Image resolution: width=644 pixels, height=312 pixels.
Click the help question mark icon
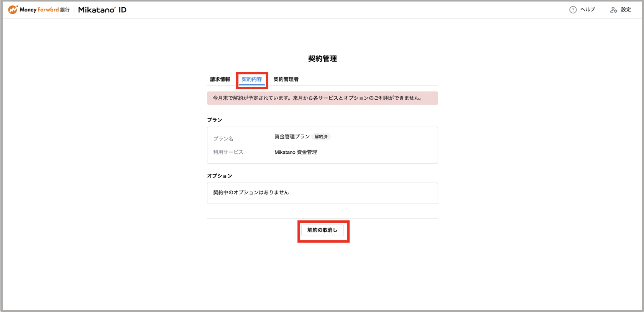[573, 10]
